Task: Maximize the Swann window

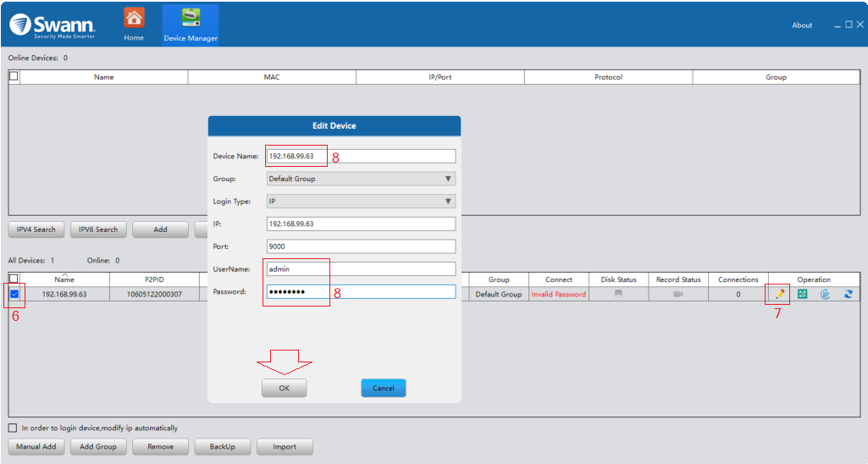Action: point(849,25)
